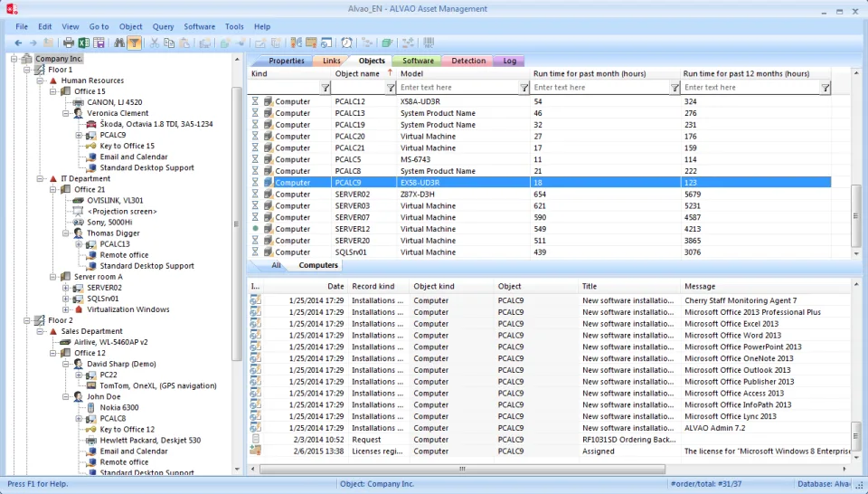Toggle the highlighted filter funnel button
This screenshot has height=494, width=868.
pyautogui.click(x=134, y=43)
